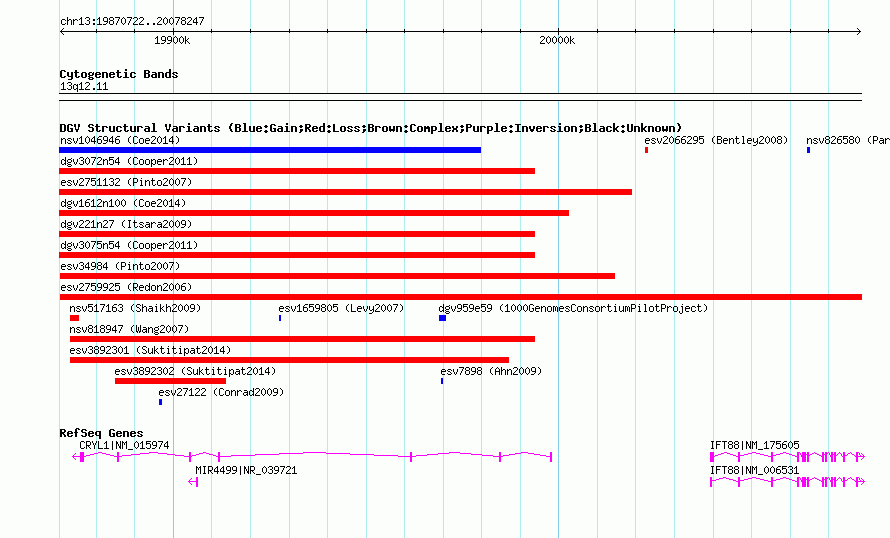Select the red nsv818947 loss bar

[302, 339]
